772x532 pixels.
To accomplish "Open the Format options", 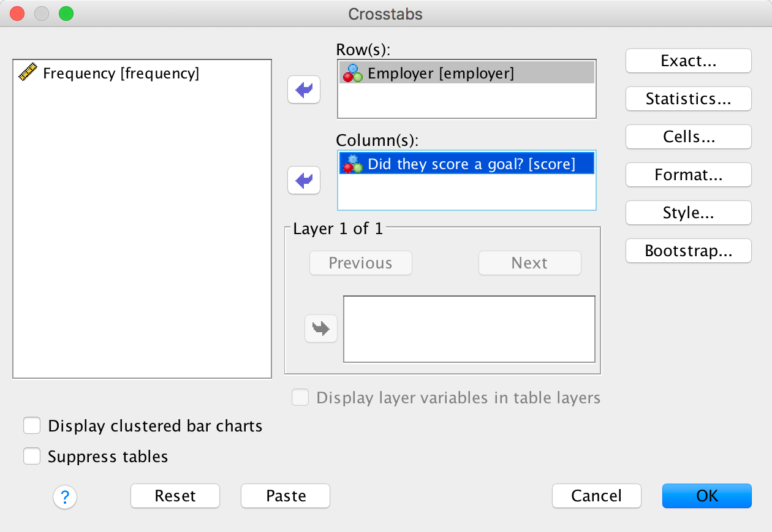I will (688, 175).
